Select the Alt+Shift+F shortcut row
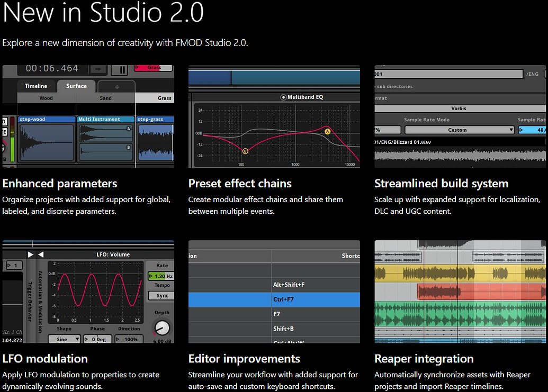 (x=274, y=285)
